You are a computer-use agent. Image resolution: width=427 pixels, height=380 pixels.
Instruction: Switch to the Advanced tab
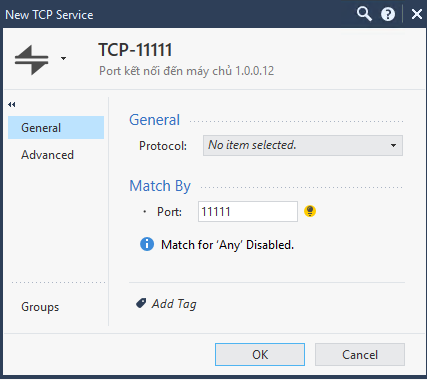pos(47,155)
